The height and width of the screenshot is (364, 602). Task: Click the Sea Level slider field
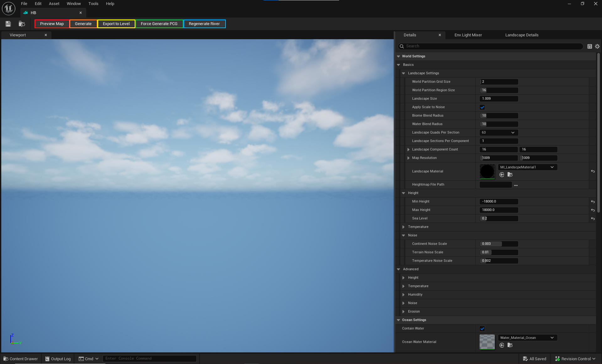tap(499, 219)
